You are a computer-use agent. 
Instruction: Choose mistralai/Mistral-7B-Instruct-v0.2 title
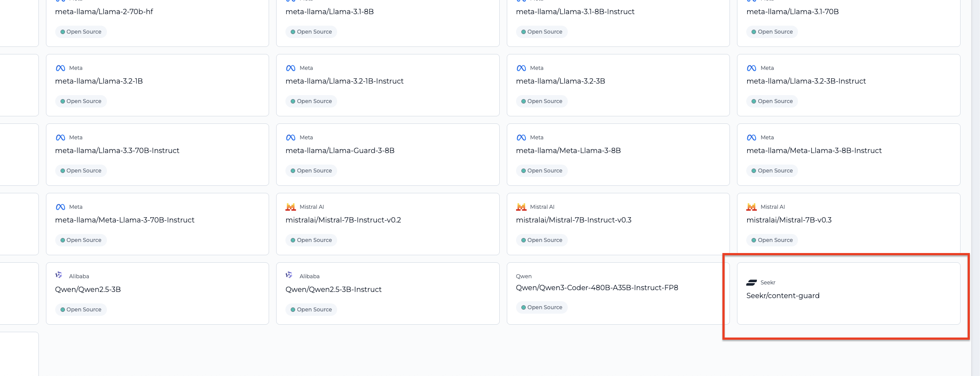[x=343, y=220]
